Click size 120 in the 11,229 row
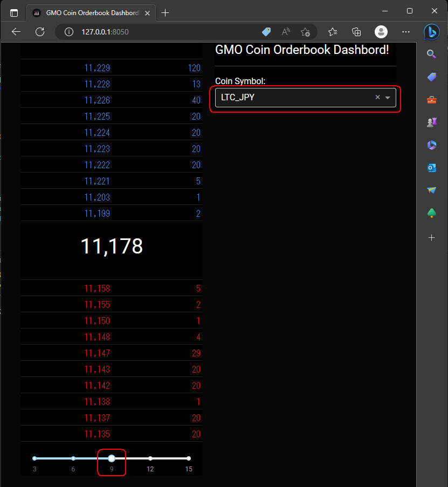 pos(195,68)
